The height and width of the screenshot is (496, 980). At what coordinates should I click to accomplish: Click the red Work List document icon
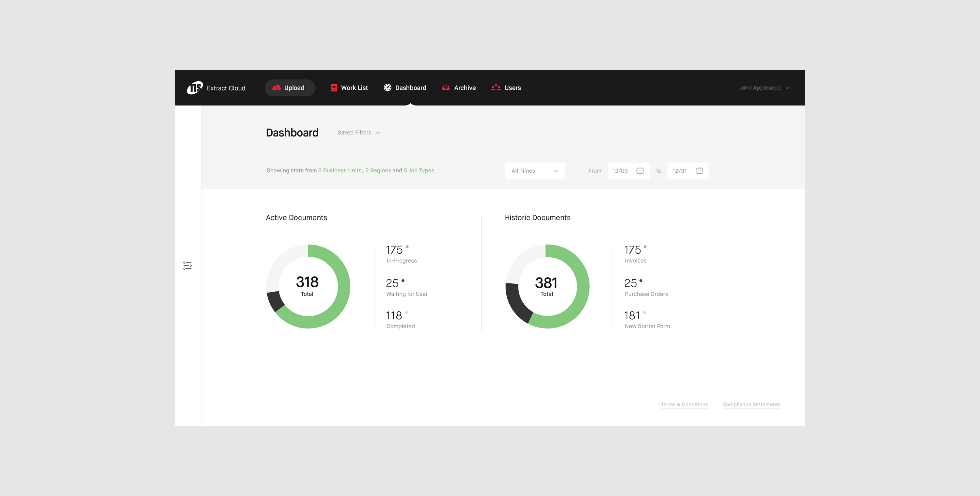coord(334,88)
